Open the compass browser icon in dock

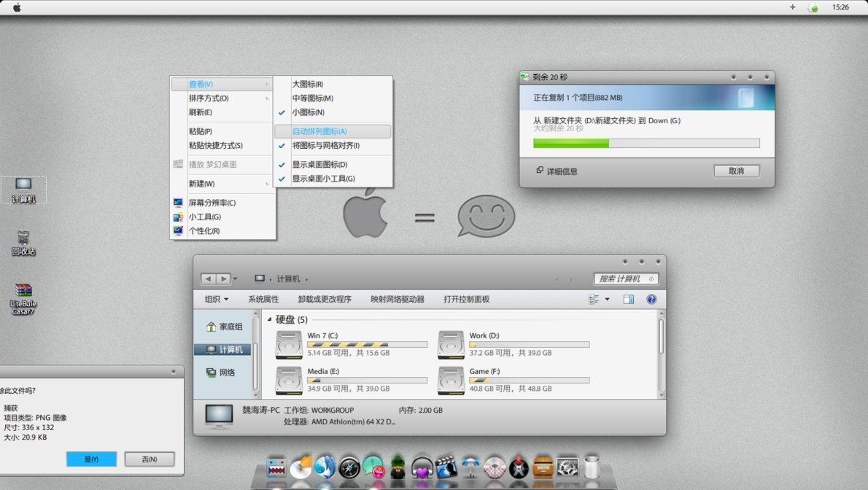[x=349, y=467]
